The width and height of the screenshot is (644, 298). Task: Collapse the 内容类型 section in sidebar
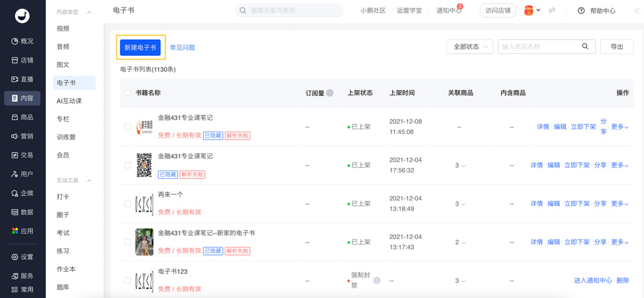90,12
